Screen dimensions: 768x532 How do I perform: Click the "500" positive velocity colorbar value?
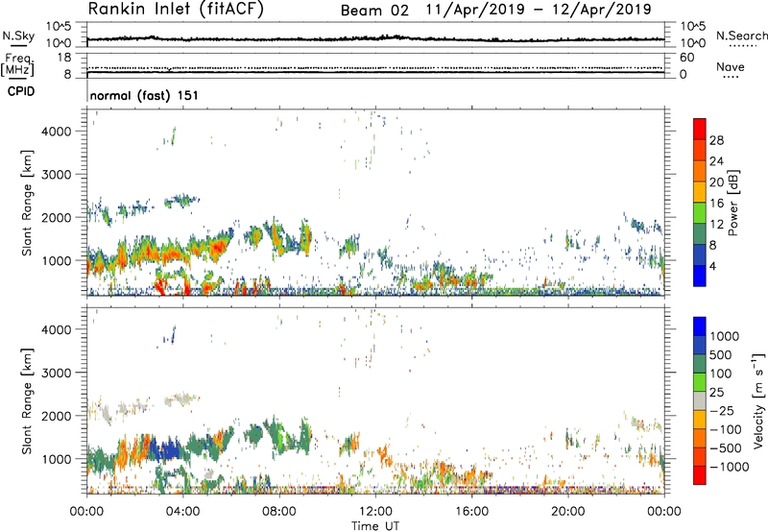pyautogui.click(x=721, y=354)
